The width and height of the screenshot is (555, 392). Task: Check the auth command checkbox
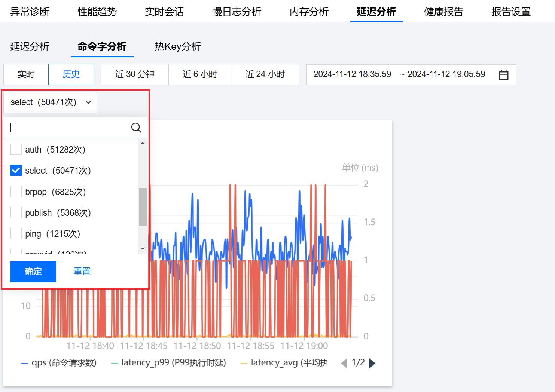pyautogui.click(x=16, y=150)
